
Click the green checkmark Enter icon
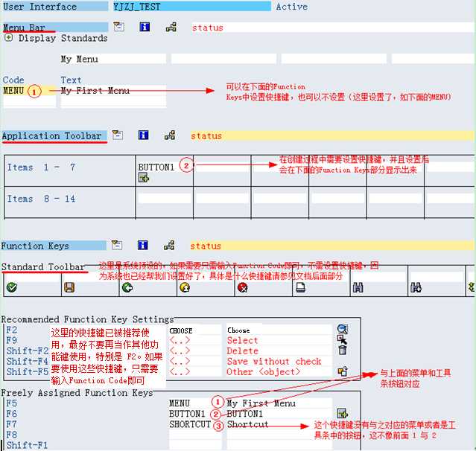tap(11, 288)
